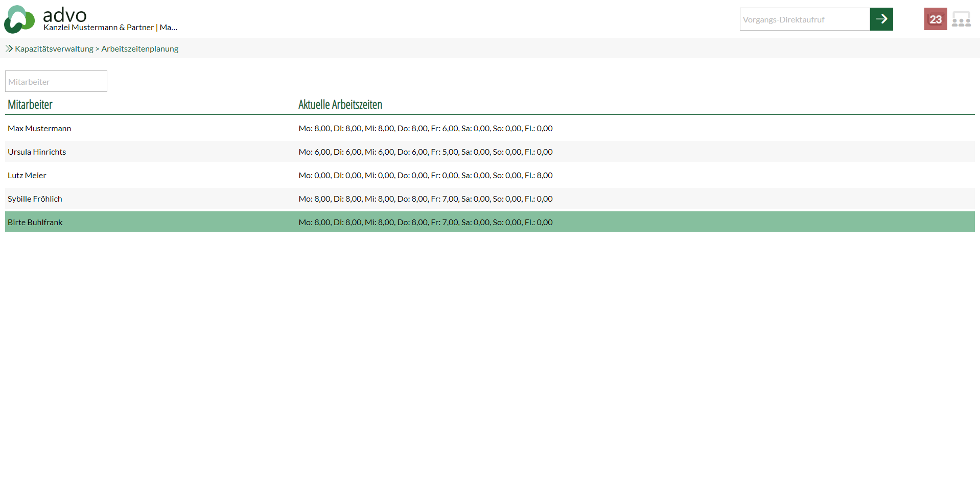The width and height of the screenshot is (980, 489).
Task: Click Max Mustermann's working hours text
Action: coord(425,129)
